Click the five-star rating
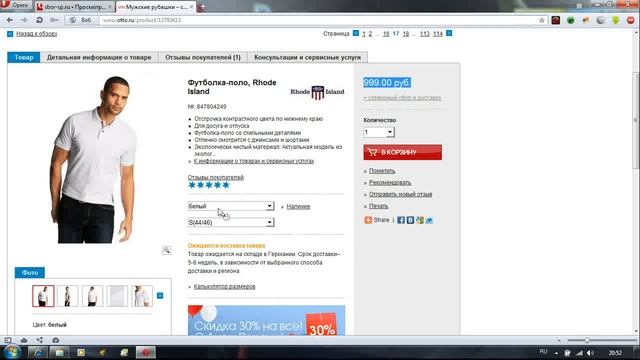The image size is (640, 360). point(209,185)
